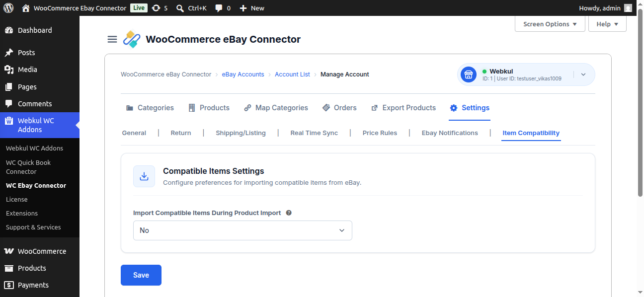The width and height of the screenshot is (644, 297).
Task: Switch to the Ebay Notifications sub-tab
Action: (450, 133)
